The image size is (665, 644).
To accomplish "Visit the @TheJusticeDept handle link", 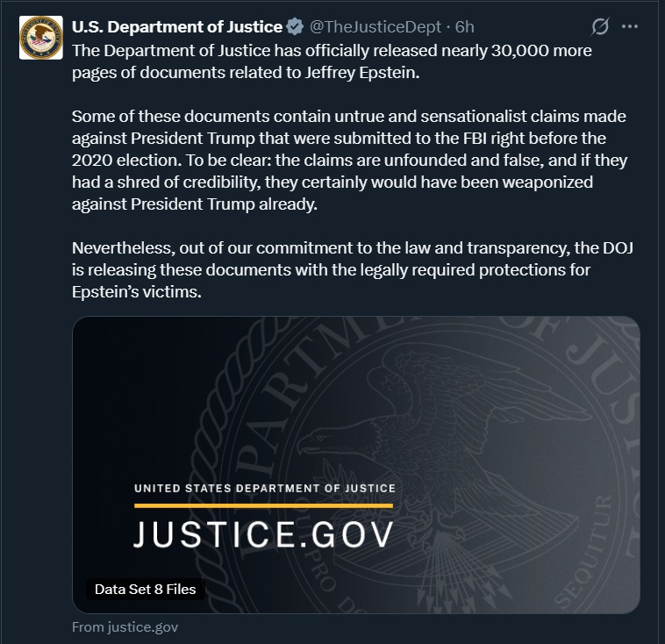I will coord(375,27).
